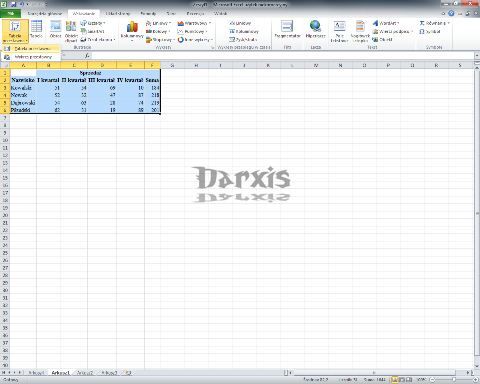Click the zoom out minus button
Viewport: 480px width, 384px height.
coord(432,379)
